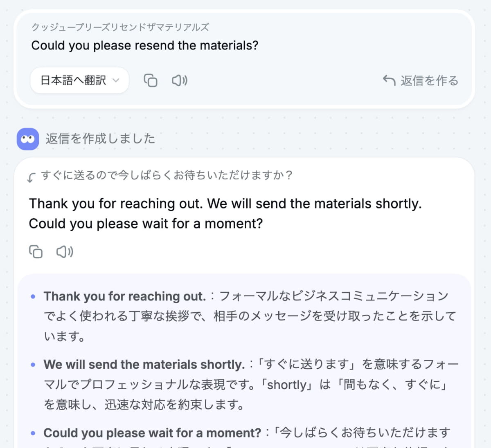The image size is (491, 448).
Task: Copy the received English message
Action: point(151,81)
